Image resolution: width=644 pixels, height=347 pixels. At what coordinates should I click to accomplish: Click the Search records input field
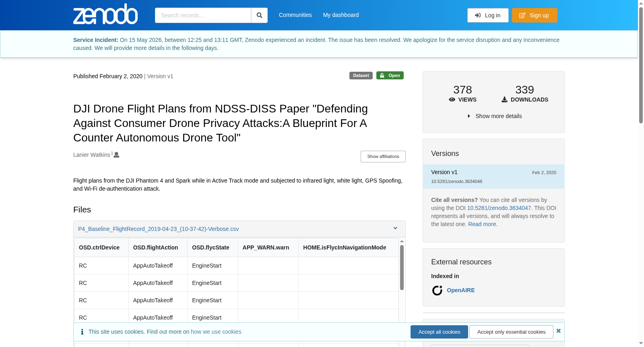[203, 15]
